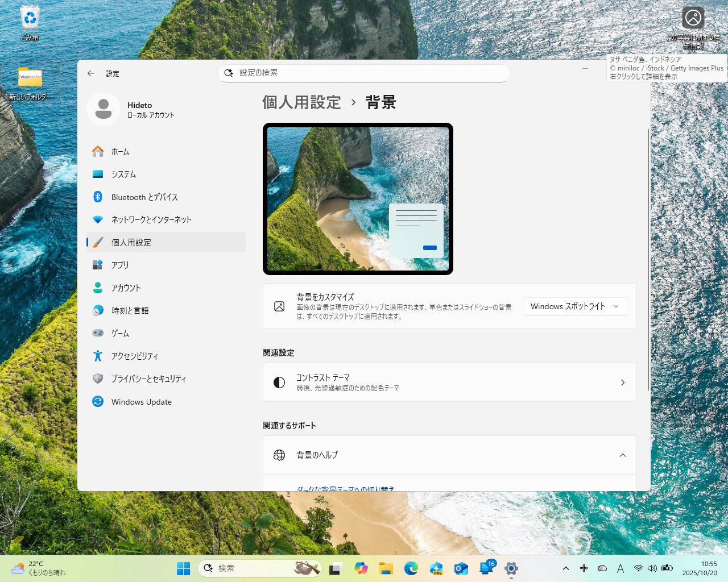Image resolution: width=728 pixels, height=582 pixels.
Task: Open the volume control in system tray
Action: 651,568
